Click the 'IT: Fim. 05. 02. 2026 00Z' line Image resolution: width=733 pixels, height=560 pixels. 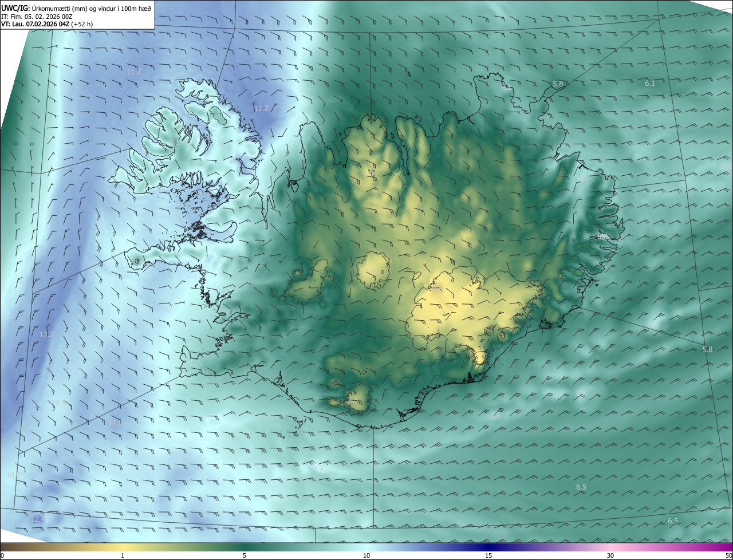pyautogui.click(x=36, y=17)
